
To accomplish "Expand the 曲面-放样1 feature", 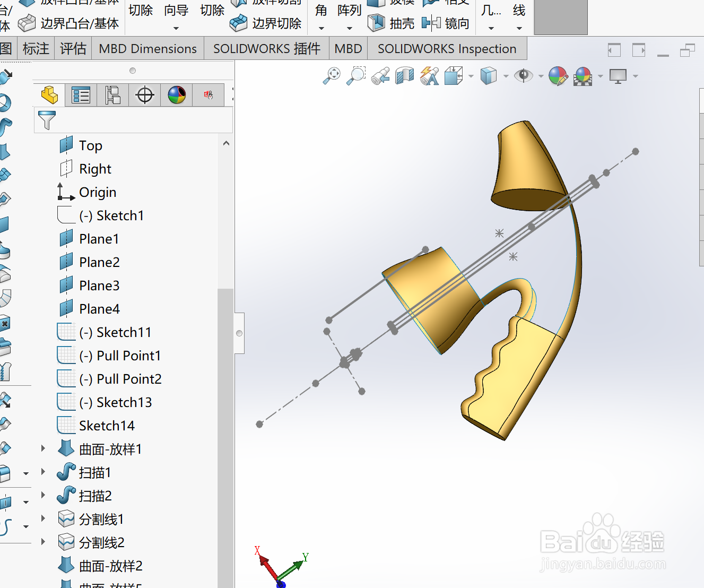I will coord(44,448).
